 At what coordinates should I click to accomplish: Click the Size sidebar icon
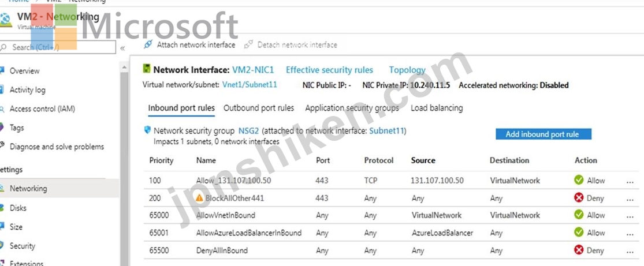pyautogui.click(x=2, y=227)
